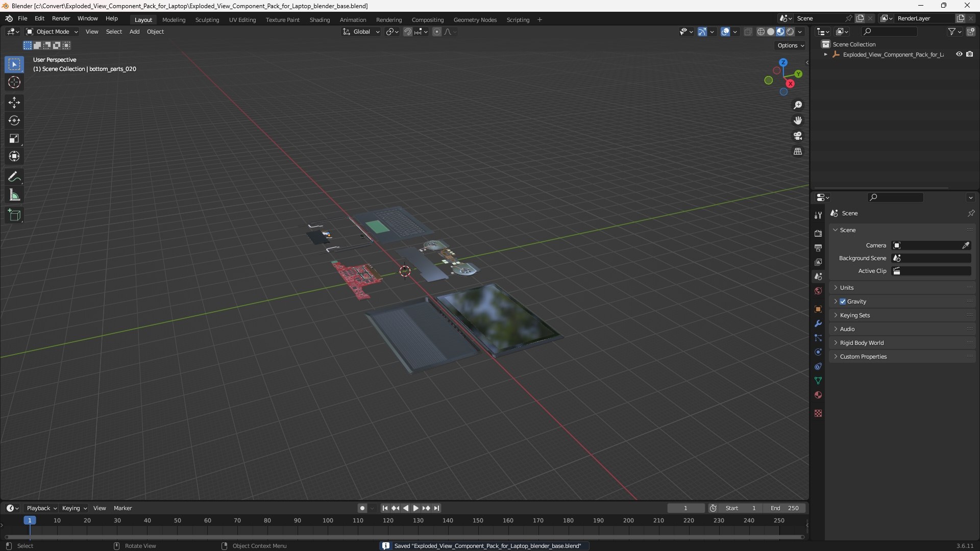Viewport: 980px width, 551px height.
Task: Activate the Rotate tool
Action: pos(14,120)
